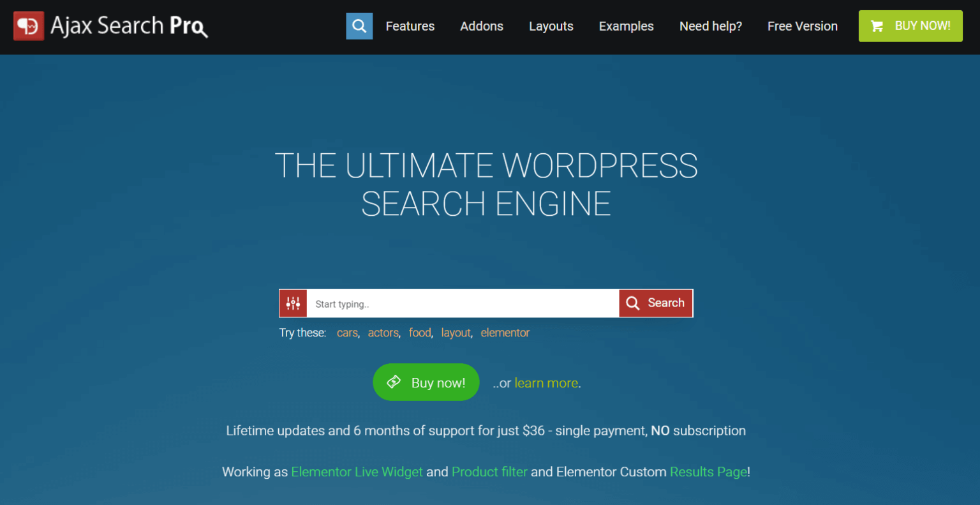Click the Ajax Search Pro logo
980x505 pixels.
pyautogui.click(x=110, y=26)
